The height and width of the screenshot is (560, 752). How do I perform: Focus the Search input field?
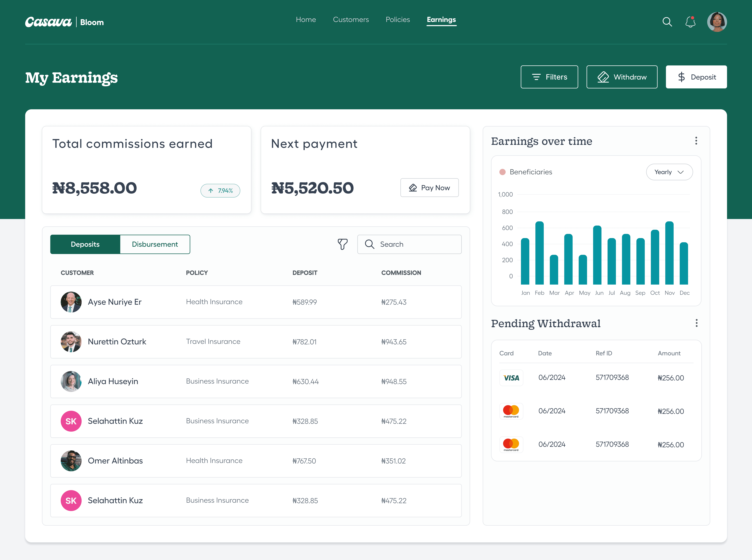(x=409, y=244)
